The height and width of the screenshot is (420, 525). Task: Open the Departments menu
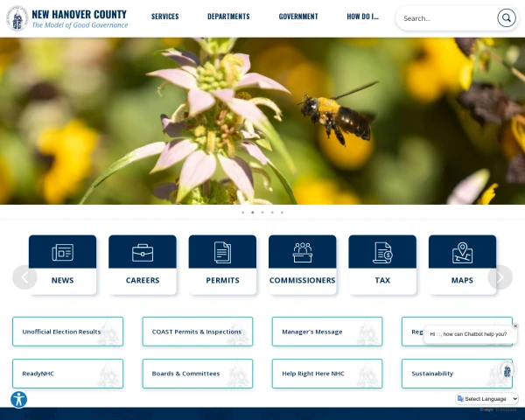[x=228, y=17]
